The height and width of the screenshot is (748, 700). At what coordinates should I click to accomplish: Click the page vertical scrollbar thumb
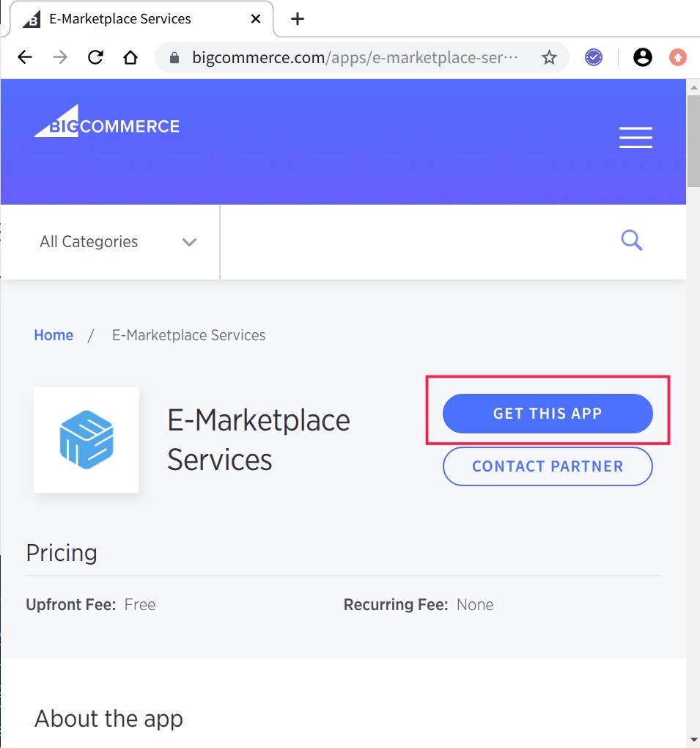[693, 142]
